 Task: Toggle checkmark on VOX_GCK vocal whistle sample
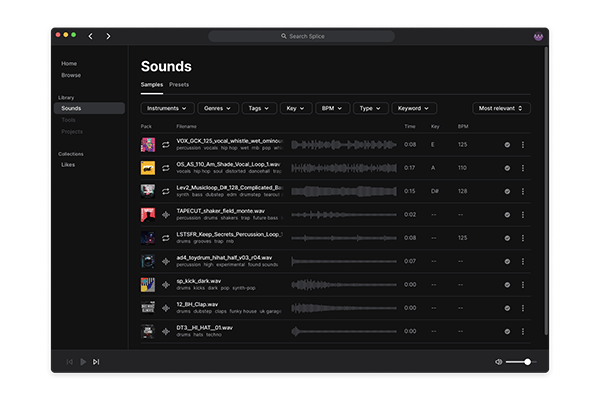[x=507, y=145]
